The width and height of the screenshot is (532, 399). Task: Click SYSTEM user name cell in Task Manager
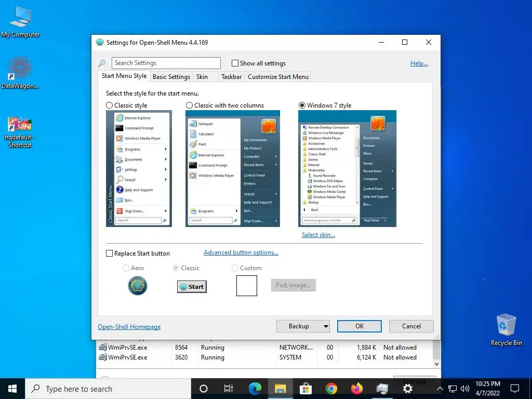pos(290,357)
